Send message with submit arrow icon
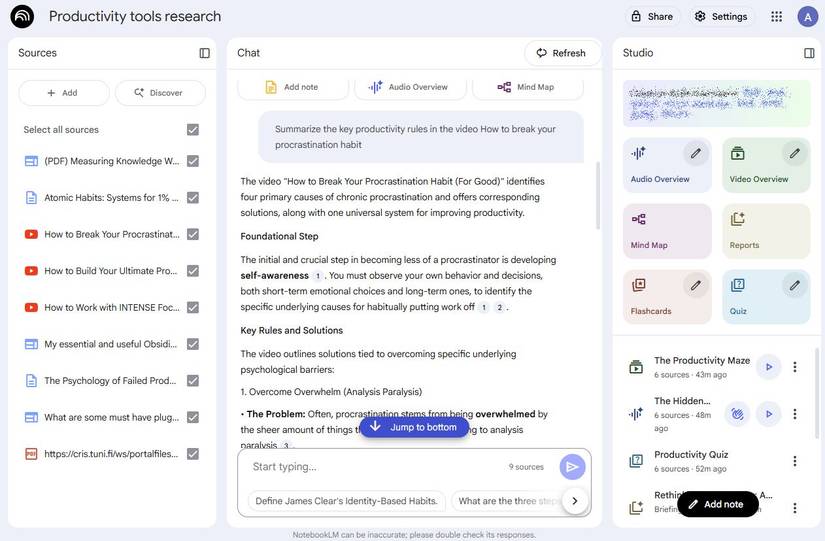 572,466
